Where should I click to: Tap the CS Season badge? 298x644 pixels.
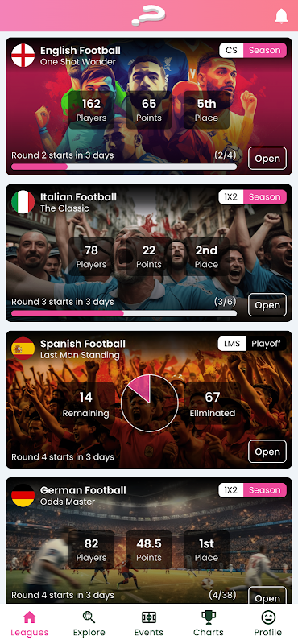tap(253, 50)
